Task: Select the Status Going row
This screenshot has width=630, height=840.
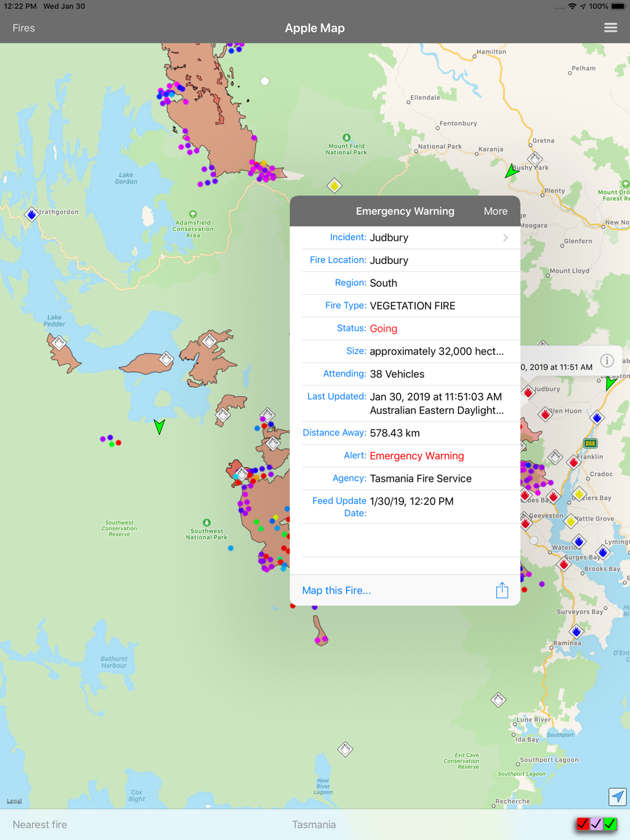Action: (x=405, y=329)
